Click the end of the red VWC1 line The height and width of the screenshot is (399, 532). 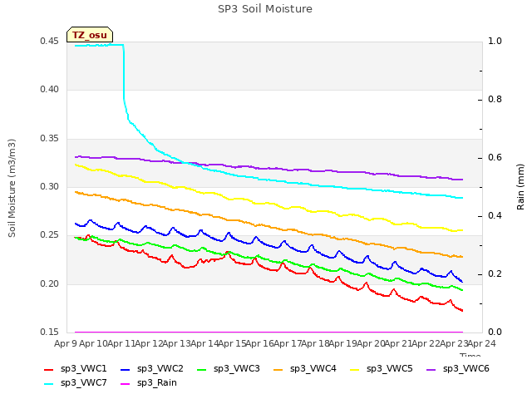click(x=462, y=310)
